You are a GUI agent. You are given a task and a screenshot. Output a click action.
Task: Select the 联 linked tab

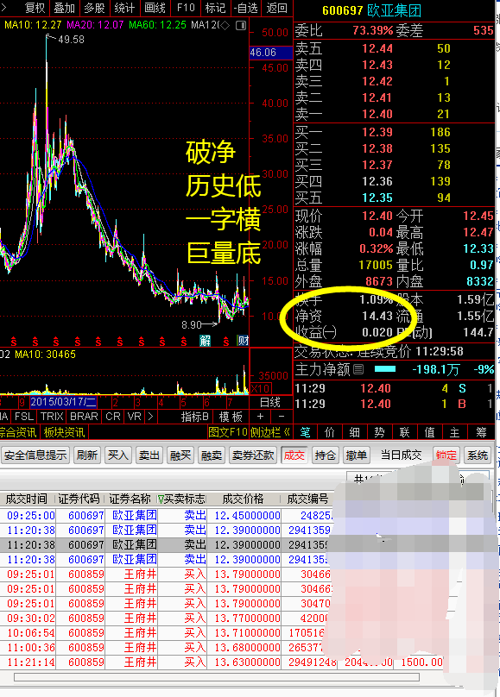click(404, 432)
